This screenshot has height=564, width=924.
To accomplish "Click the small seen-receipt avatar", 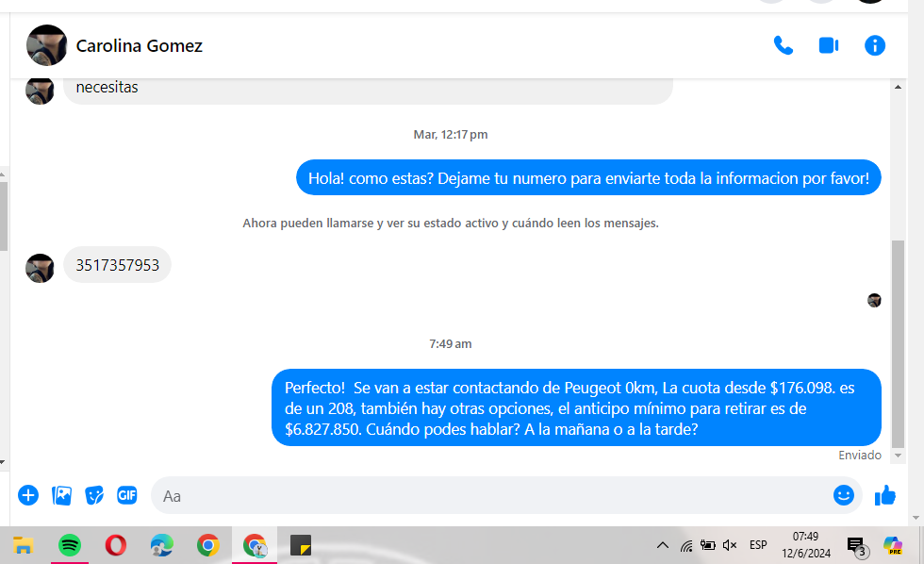I will click(x=875, y=301).
